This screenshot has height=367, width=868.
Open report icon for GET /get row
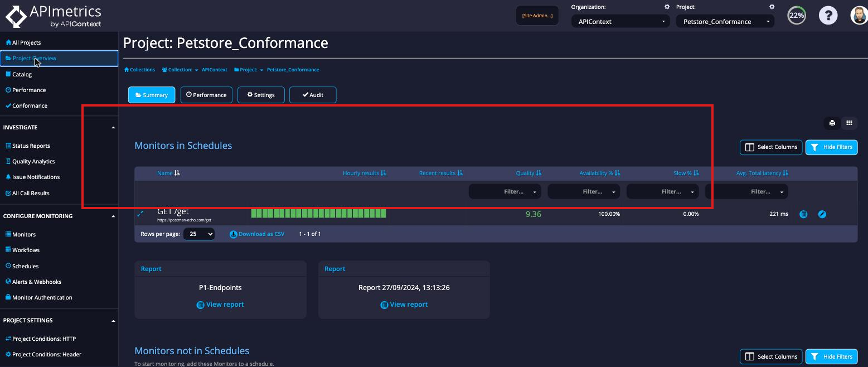click(803, 214)
